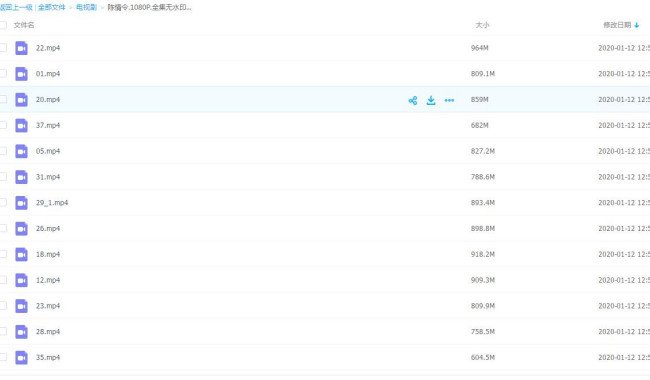Image resolution: width=650 pixels, height=380 pixels.
Task: Click the video file icon for 37.mp4
Action: (21, 125)
